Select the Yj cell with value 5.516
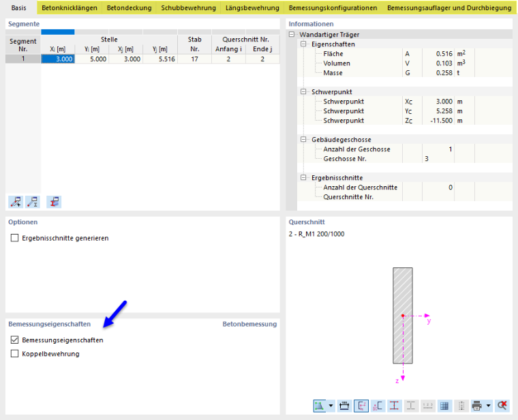Screen dimensions: 518x420 (x=160, y=59)
